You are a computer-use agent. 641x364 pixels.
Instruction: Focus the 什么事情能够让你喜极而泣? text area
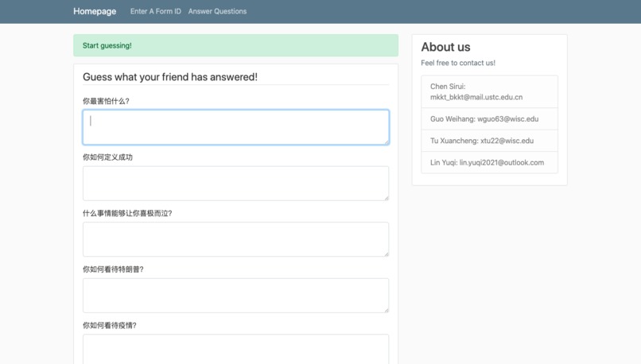[x=236, y=239]
